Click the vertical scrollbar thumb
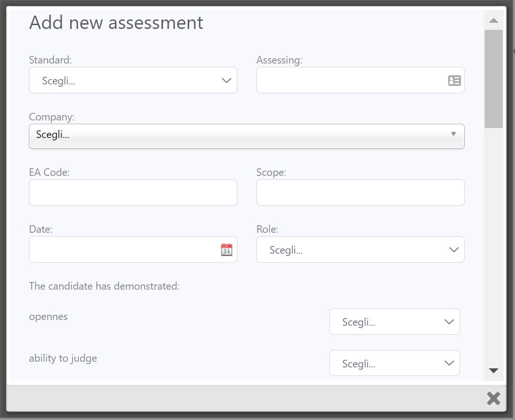This screenshot has height=420, width=515. pyautogui.click(x=493, y=79)
